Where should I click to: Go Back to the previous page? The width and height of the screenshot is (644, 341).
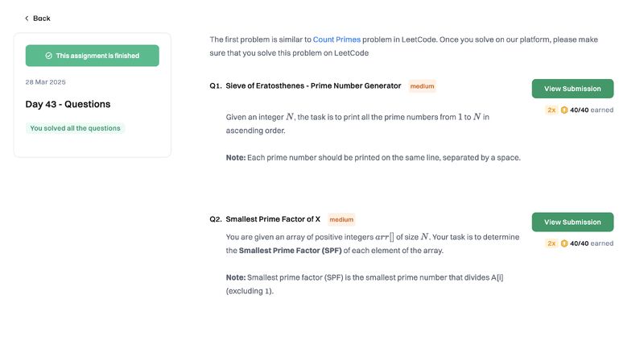37,18
